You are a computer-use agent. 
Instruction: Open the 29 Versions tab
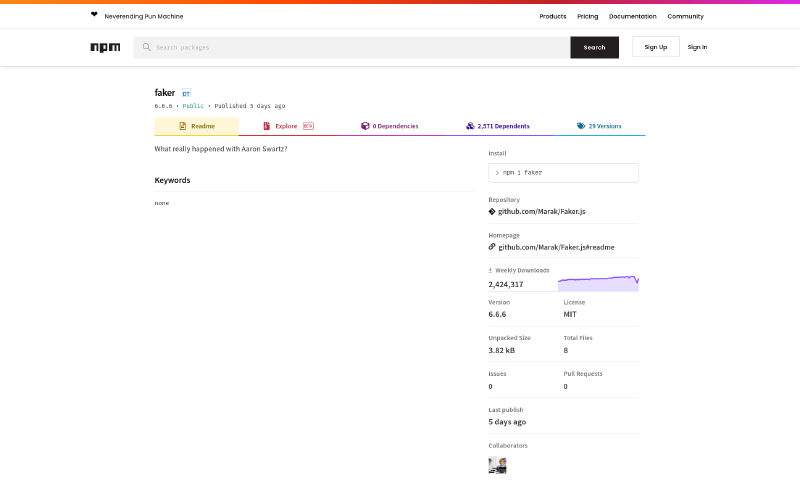(x=599, y=126)
